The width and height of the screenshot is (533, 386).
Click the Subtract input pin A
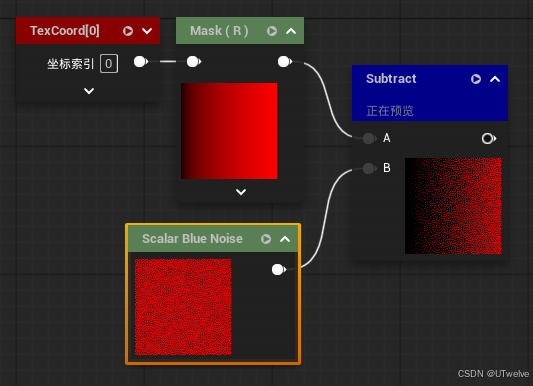click(x=369, y=138)
